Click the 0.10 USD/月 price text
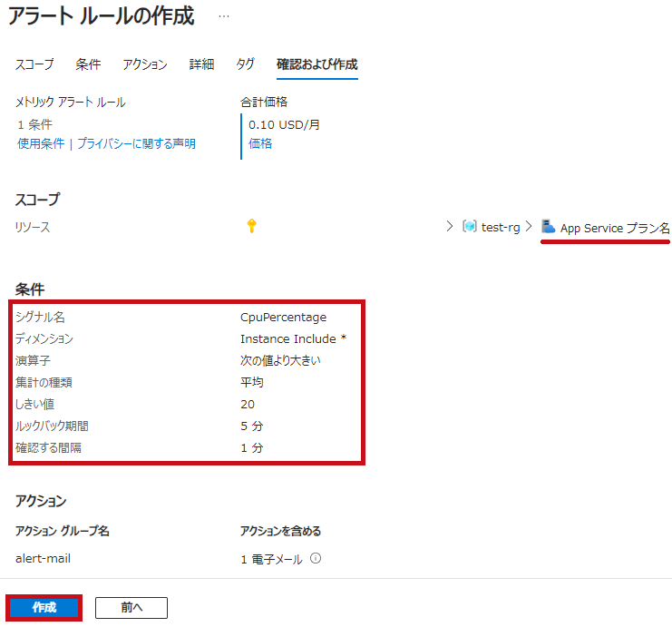The image size is (672, 627). 284,125
